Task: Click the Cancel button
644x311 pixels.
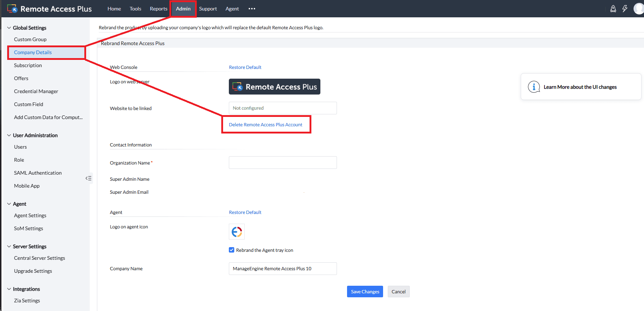Action: click(399, 292)
